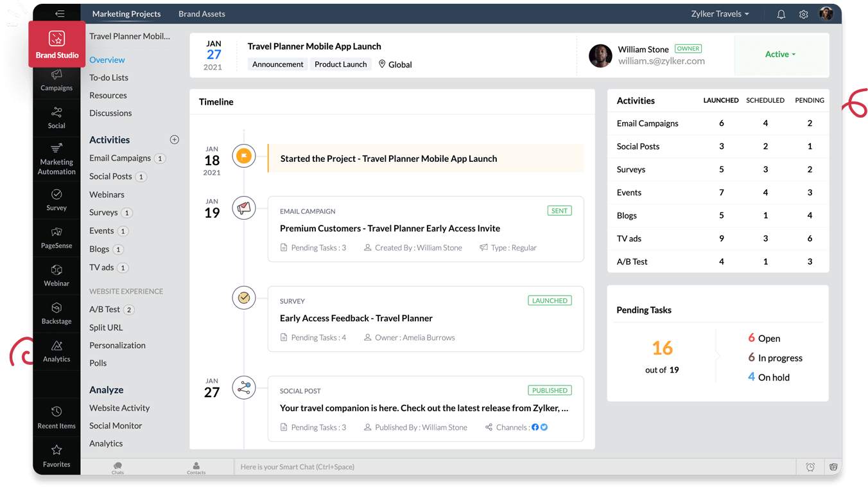
Task: Click the Twitter channel icon
Action: (544, 427)
